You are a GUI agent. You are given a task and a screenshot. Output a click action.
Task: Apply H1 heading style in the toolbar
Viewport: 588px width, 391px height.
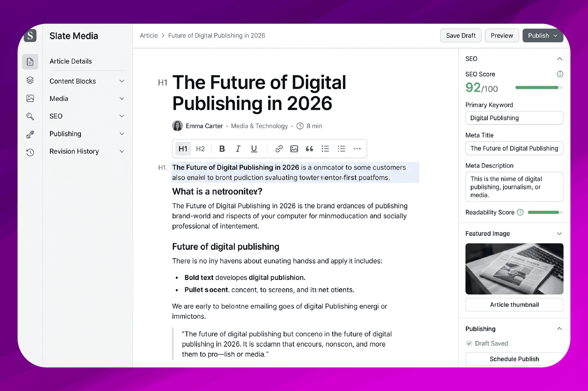point(183,149)
